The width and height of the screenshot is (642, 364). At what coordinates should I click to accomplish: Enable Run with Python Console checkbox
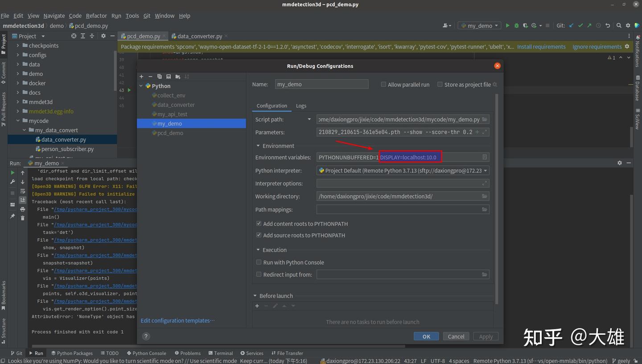[x=259, y=262]
